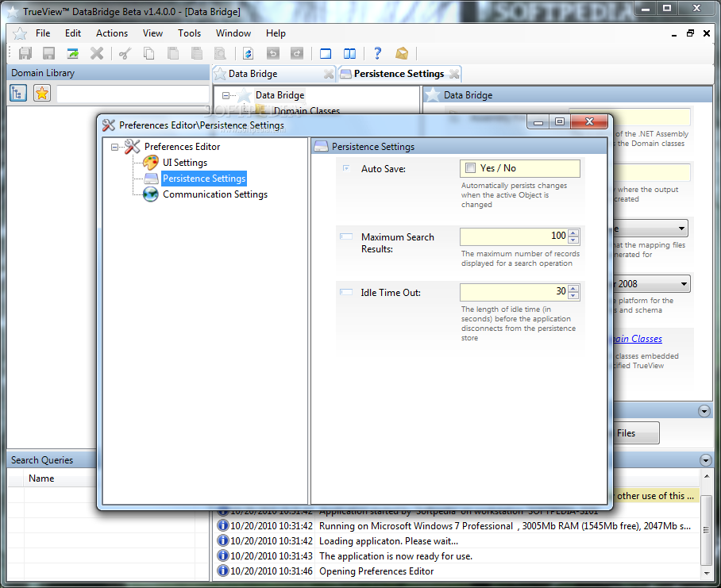The width and height of the screenshot is (721, 588).
Task: Click the Domain Library tree view icon
Action: pyautogui.click(x=18, y=94)
